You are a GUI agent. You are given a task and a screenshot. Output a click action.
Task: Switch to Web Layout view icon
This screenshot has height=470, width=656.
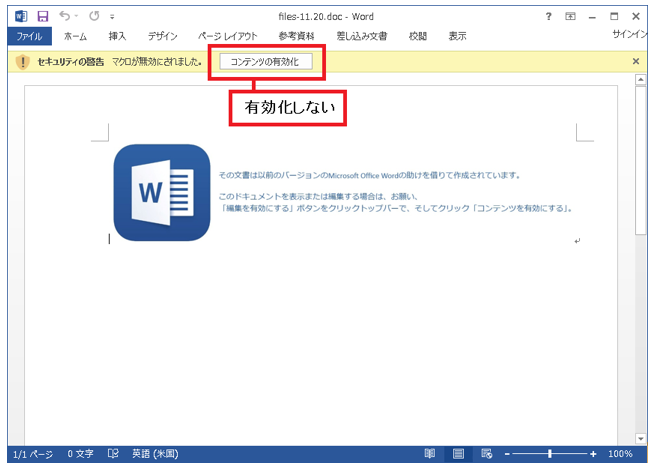pyautogui.click(x=487, y=454)
